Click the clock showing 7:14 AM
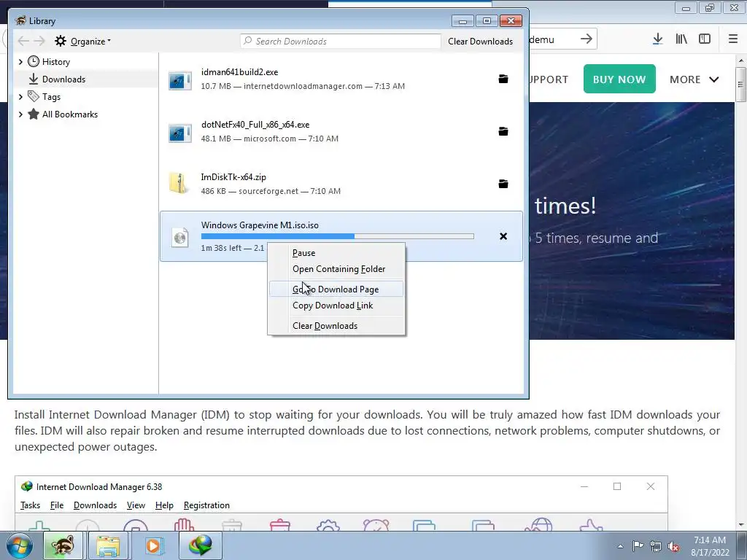 coord(709,540)
